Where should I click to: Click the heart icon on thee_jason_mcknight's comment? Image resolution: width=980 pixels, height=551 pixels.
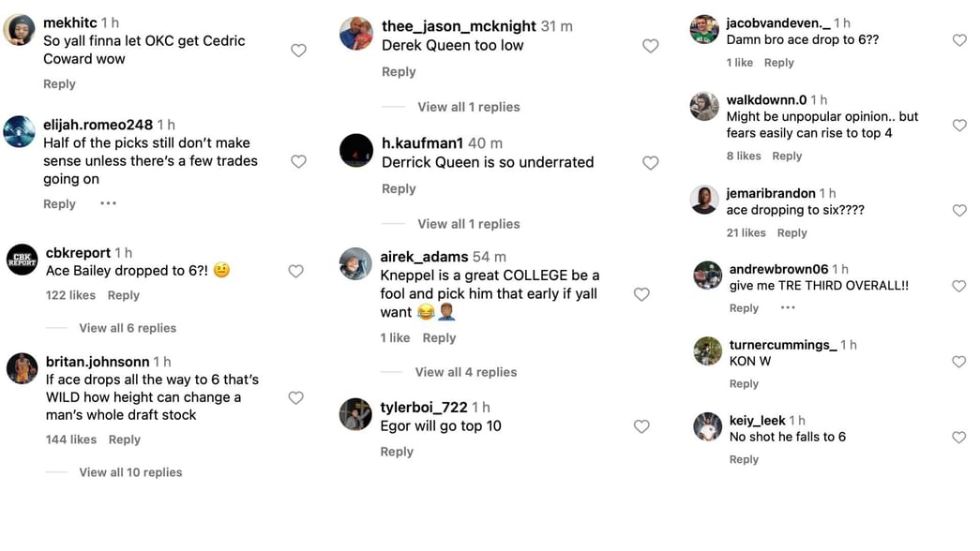click(x=650, y=45)
